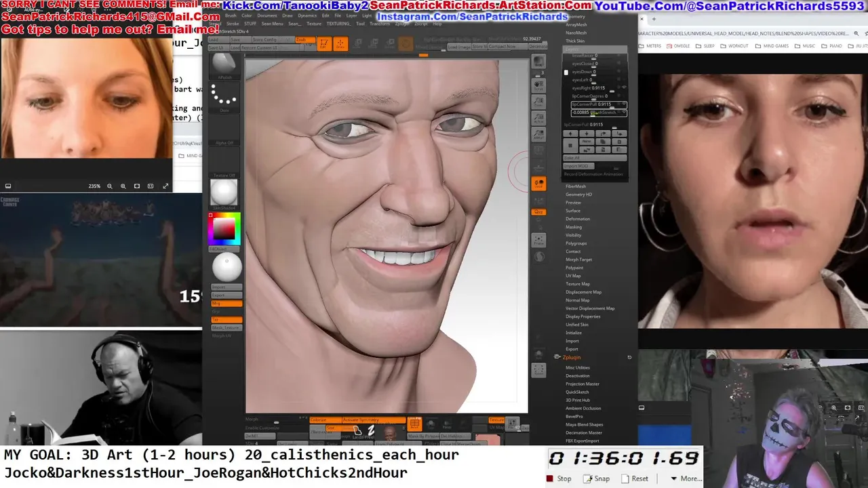Expand the Morph Target subpalette

(578, 260)
